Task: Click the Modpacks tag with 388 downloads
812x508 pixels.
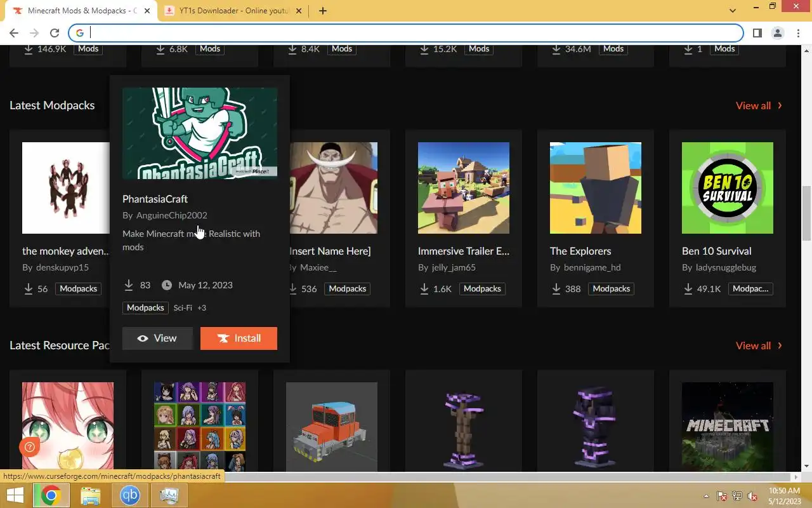Action: pyautogui.click(x=612, y=289)
